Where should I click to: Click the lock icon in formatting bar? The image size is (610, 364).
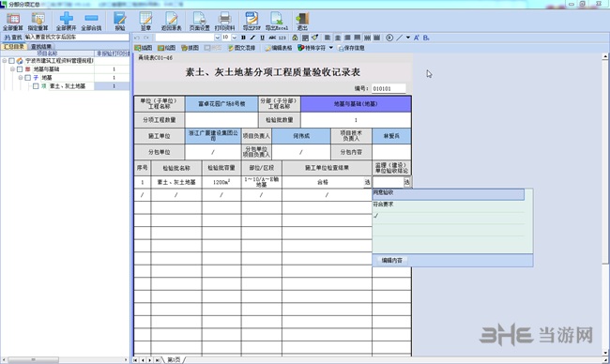point(295,38)
